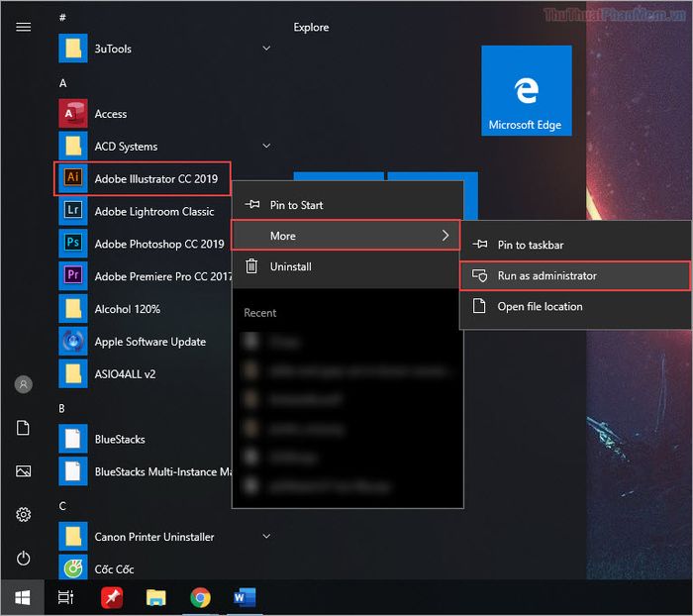This screenshot has width=693, height=616.
Task: Click the '#' section letter header
Action: point(62,17)
